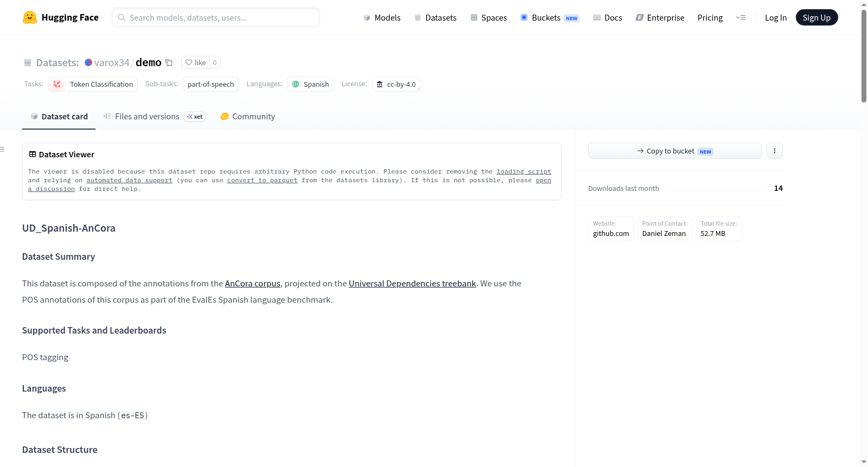Open the table of contents sidebar icon
The width and height of the screenshot is (868, 467).
[3, 149]
